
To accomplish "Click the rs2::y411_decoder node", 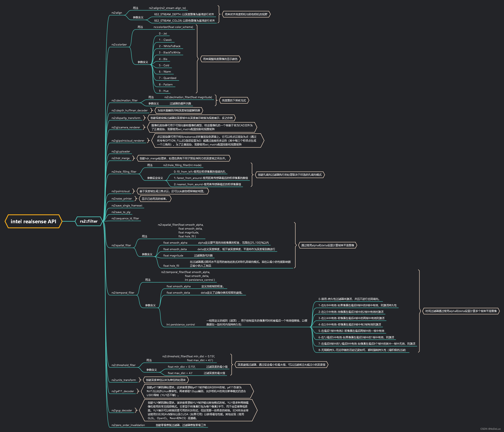I will point(123,391).
